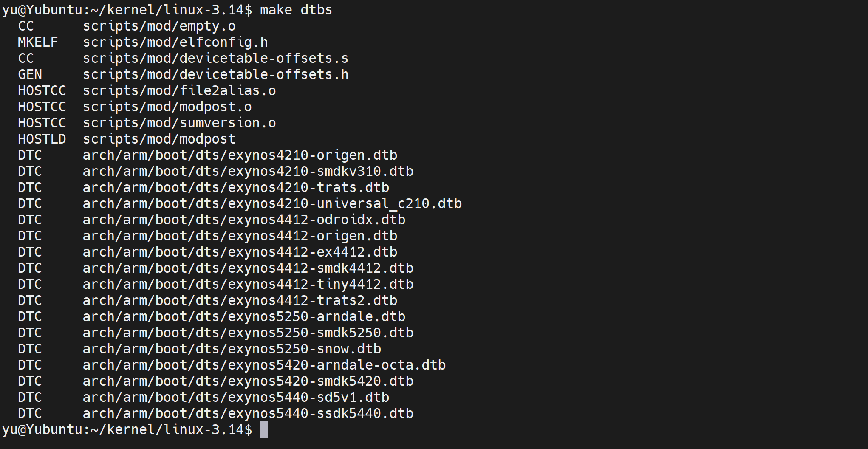Click the exynos4210-universal_c210.dtb path
The width and height of the screenshot is (868, 449).
[272, 204]
